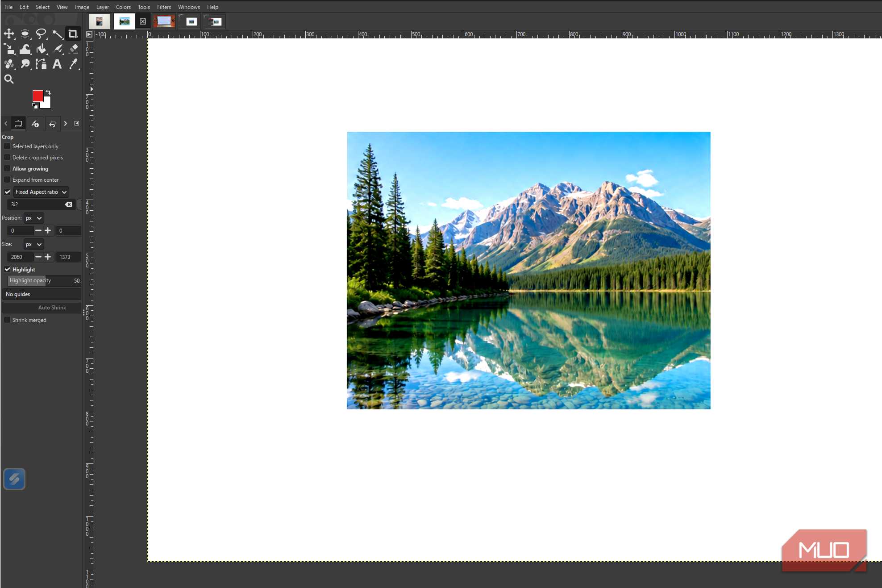Increase the Size width value 2060
The image size is (882, 588).
tap(48, 257)
